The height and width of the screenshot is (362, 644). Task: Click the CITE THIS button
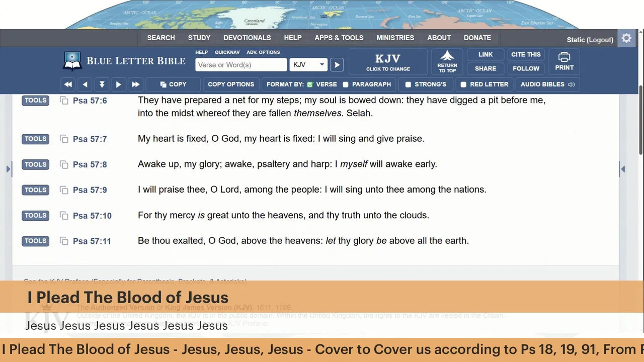(x=526, y=55)
